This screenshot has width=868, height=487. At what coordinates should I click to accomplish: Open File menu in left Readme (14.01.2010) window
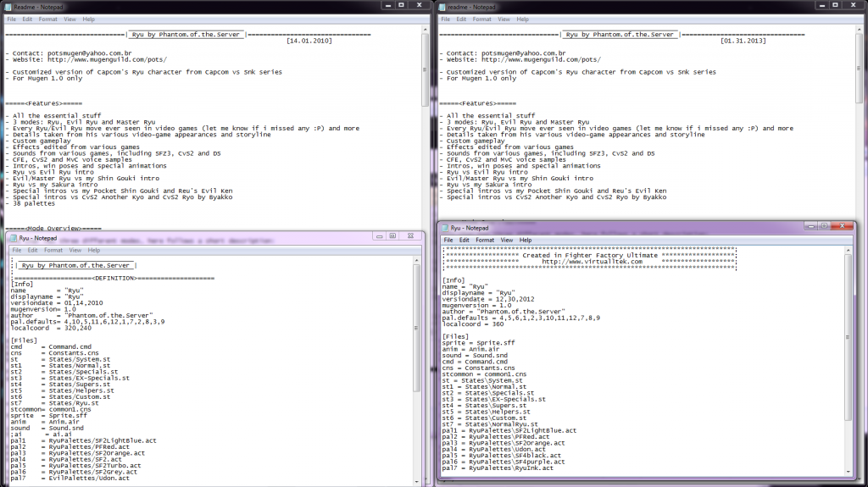pos(12,19)
